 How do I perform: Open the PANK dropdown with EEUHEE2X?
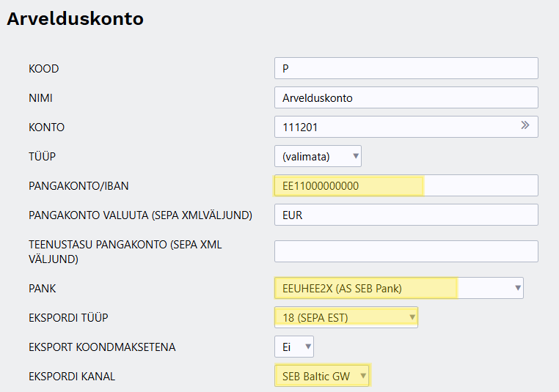[x=398, y=288]
